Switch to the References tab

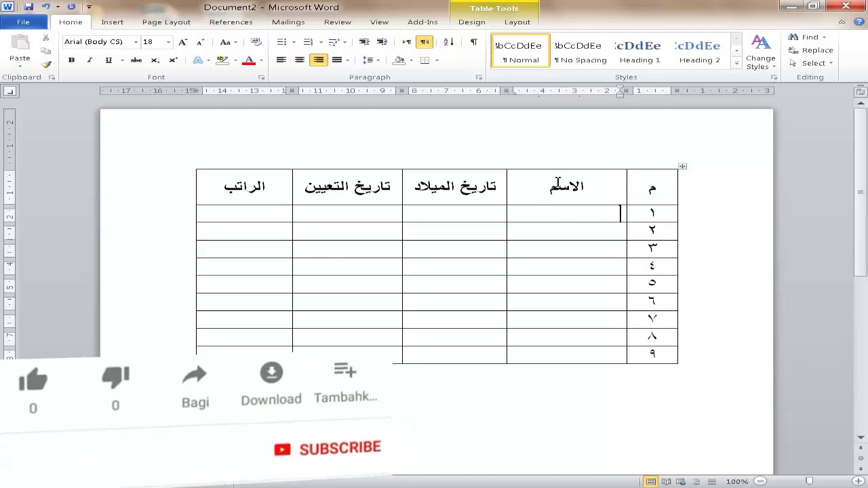click(x=231, y=22)
